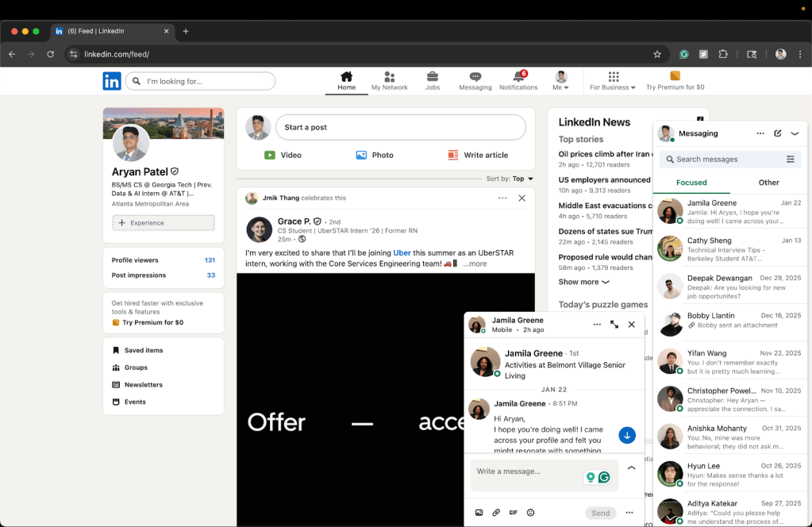Open the Jobs section
The image size is (812, 527).
(x=433, y=81)
